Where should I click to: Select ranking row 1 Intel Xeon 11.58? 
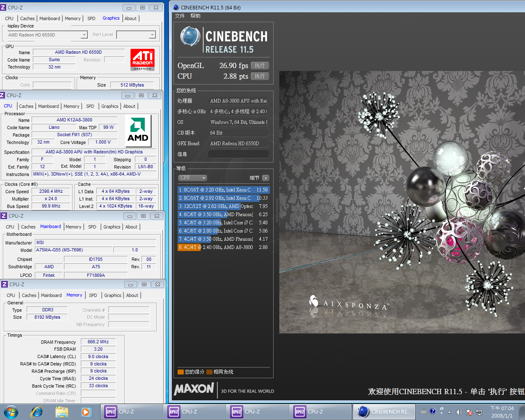pos(224,190)
